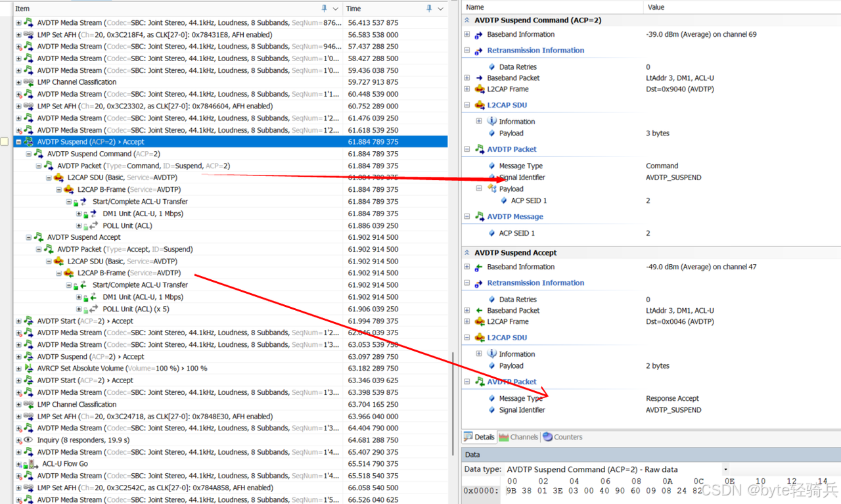
Task: Click the Baseband Packet arrow icon LtAddr 3 top
Action: pyautogui.click(x=479, y=78)
